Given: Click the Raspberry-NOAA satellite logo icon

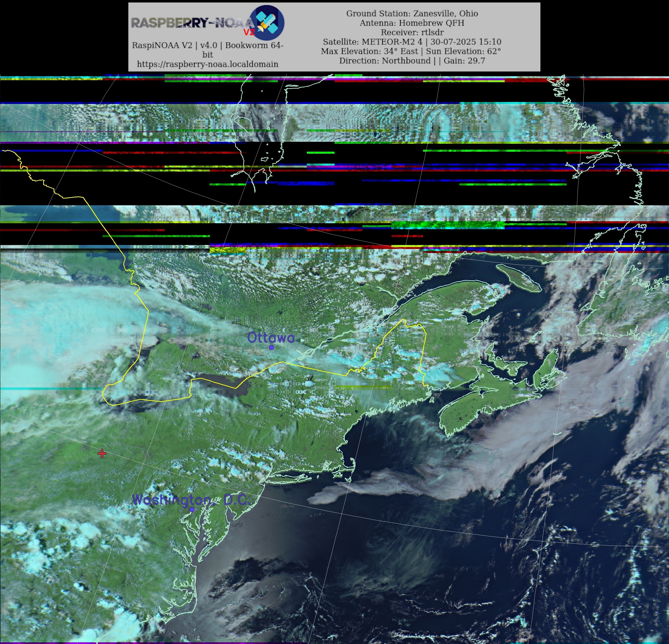Looking at the screenshot, I should coord(268,23).
